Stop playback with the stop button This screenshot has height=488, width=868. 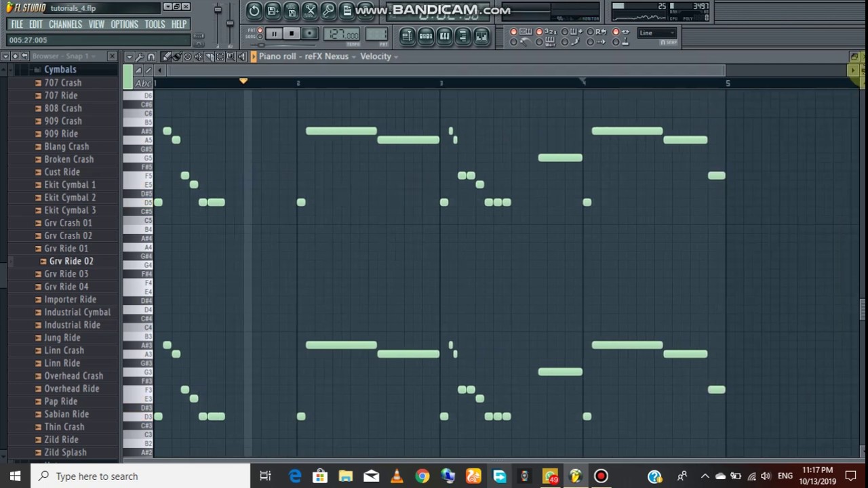[292, 33]
